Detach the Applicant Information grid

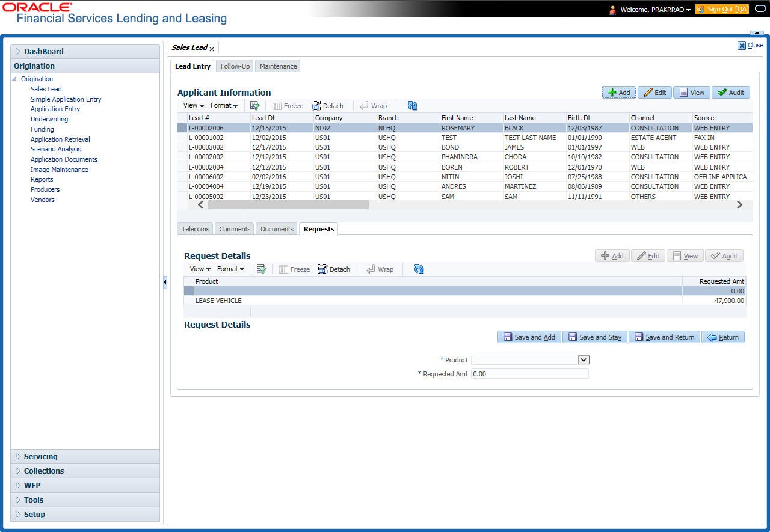(327, 105)
